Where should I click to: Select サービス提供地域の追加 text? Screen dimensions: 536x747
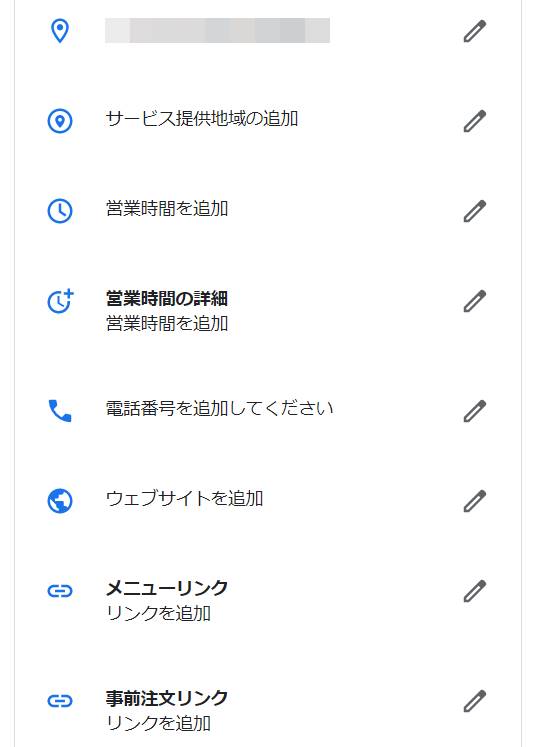[202, 119]
